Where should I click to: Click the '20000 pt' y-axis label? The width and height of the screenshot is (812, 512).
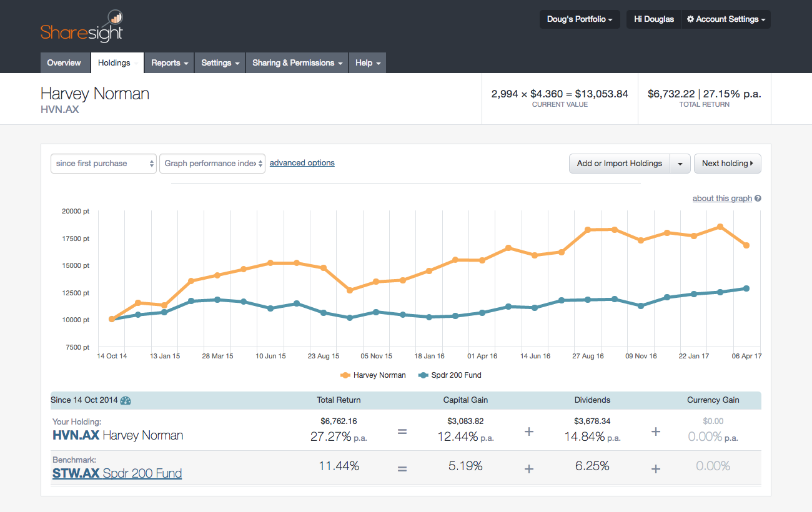tap(76, 211)
